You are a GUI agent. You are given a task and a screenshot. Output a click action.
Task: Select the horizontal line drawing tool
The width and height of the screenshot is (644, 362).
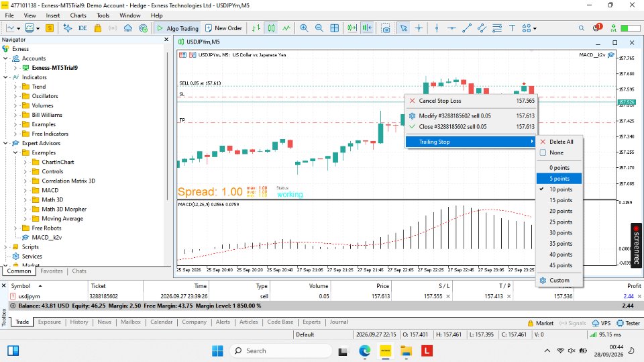(x=451, y=28)
